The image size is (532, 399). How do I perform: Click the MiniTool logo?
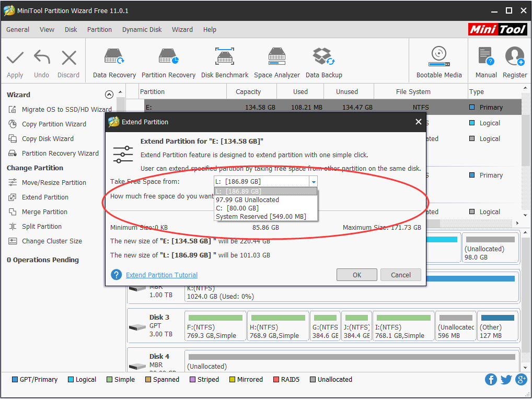click(x=498, y=29)
